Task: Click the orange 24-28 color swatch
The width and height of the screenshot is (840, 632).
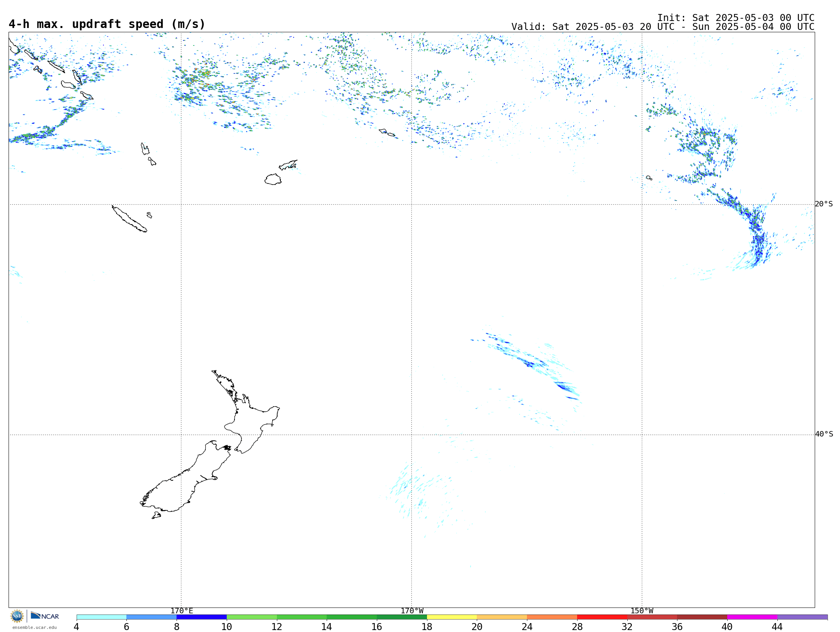Action: coord(552,617)
